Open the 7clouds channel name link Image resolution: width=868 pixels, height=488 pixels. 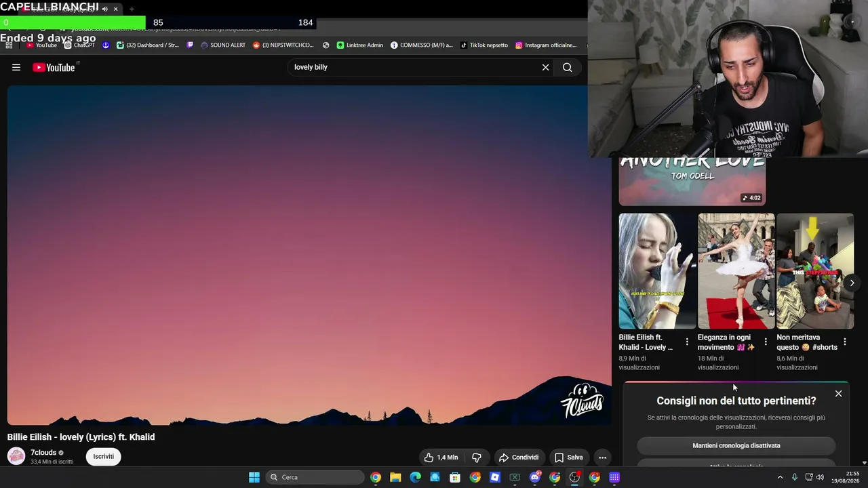(43, 452)
